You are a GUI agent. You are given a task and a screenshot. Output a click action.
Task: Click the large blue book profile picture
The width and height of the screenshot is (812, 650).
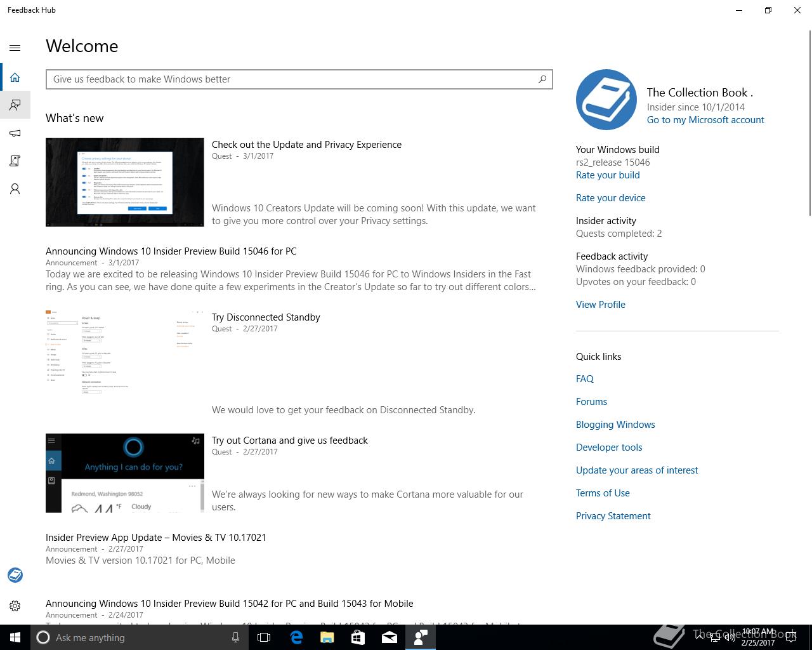click(x=606, y=100)
